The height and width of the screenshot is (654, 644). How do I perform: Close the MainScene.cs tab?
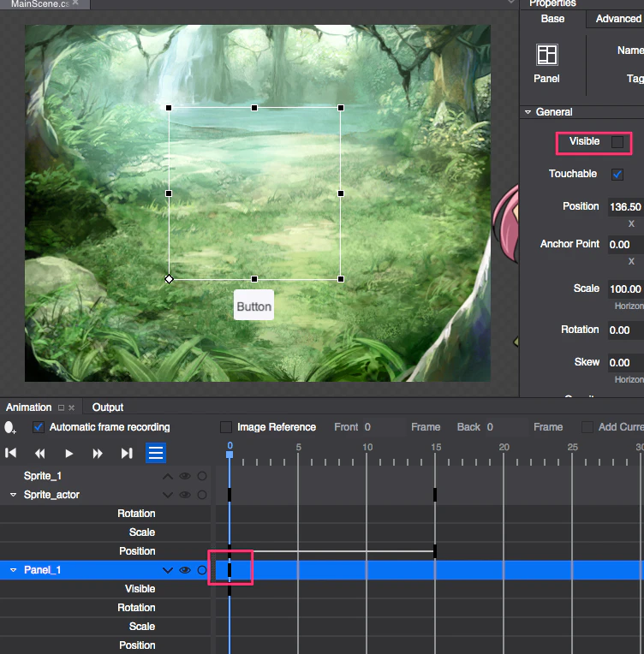[x=75, y=3]
